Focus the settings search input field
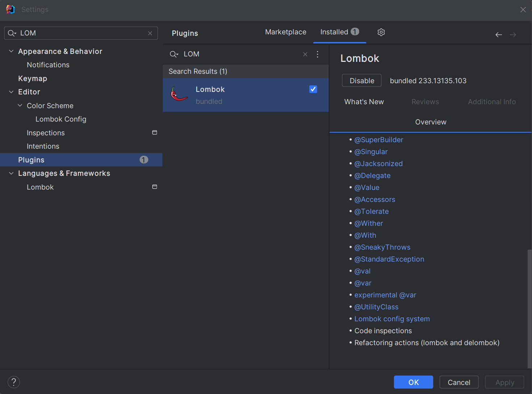This screenshot has width=532, height=394. [81, 33]
